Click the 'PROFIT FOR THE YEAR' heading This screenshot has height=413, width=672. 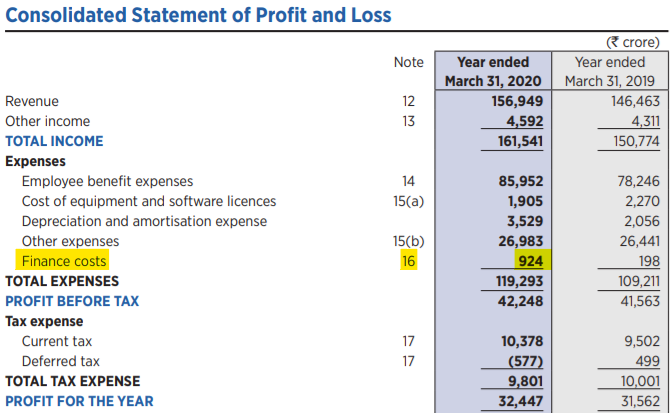[x=79, y=401]
